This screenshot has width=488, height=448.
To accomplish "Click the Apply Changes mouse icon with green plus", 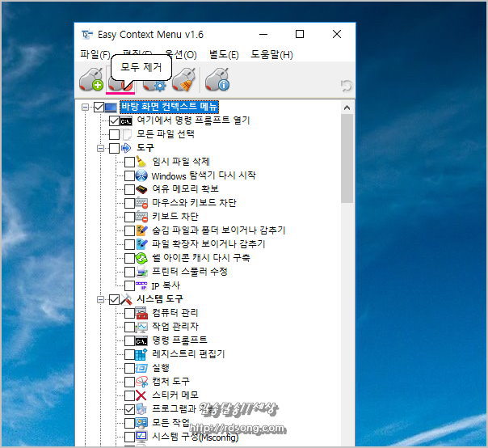I will tap(90, 81).
